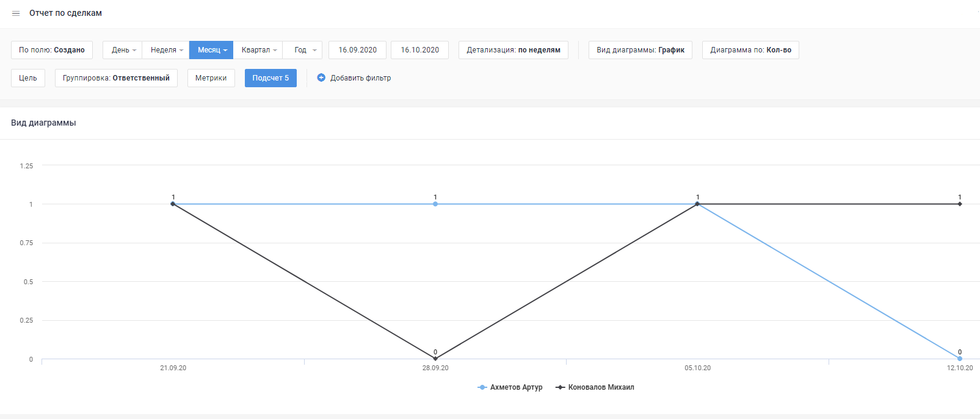Toggle Ахметов Артур series in legend
Image resolution: width=980 pixels, height=419 pixels.
coord(510,387)
